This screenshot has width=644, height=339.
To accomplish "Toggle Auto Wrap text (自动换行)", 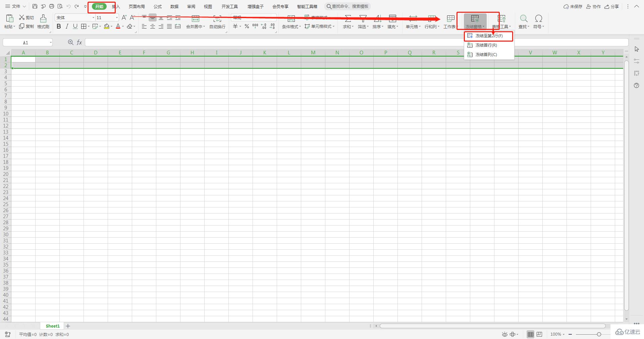I will pos(217,22).
